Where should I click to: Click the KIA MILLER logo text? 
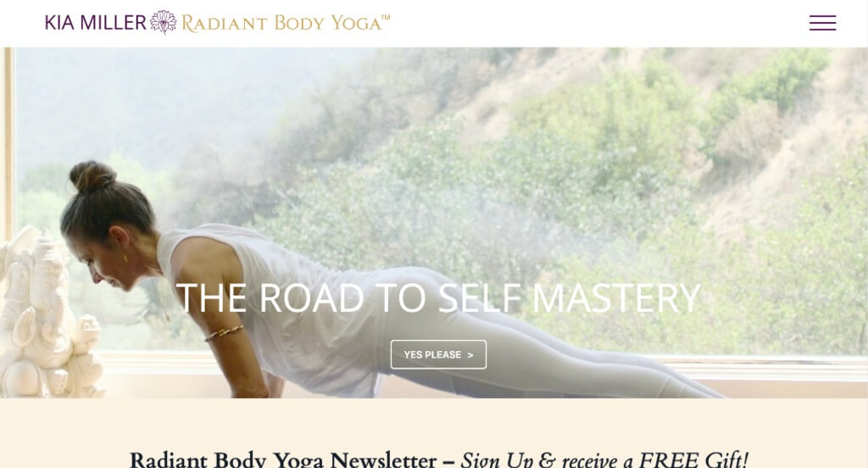95,23
